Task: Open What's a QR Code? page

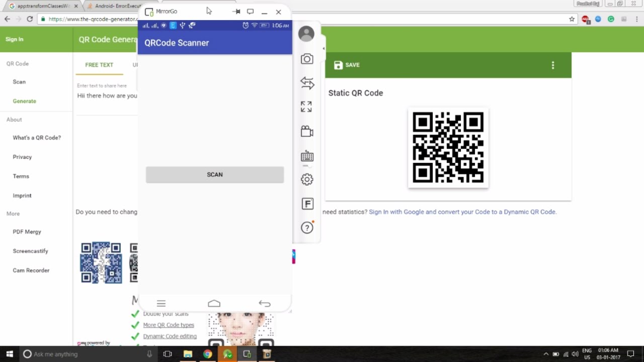Action: coord(37,138)
